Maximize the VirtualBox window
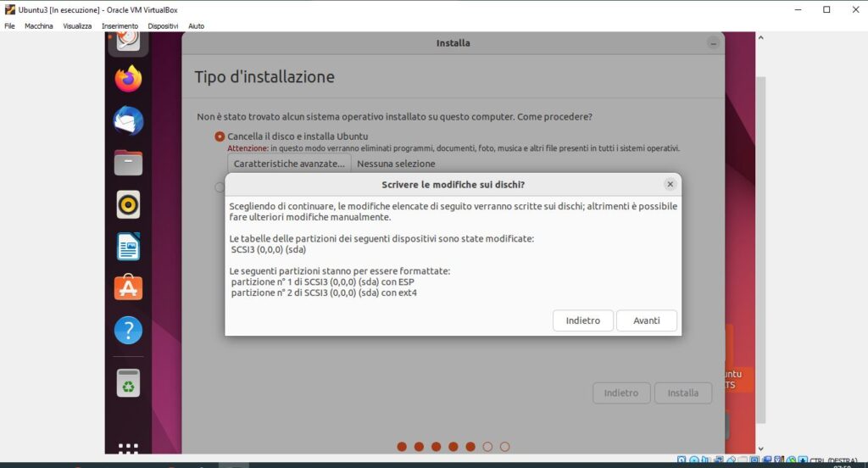Screen dimensions: 868x468 [x=826, y=9]
